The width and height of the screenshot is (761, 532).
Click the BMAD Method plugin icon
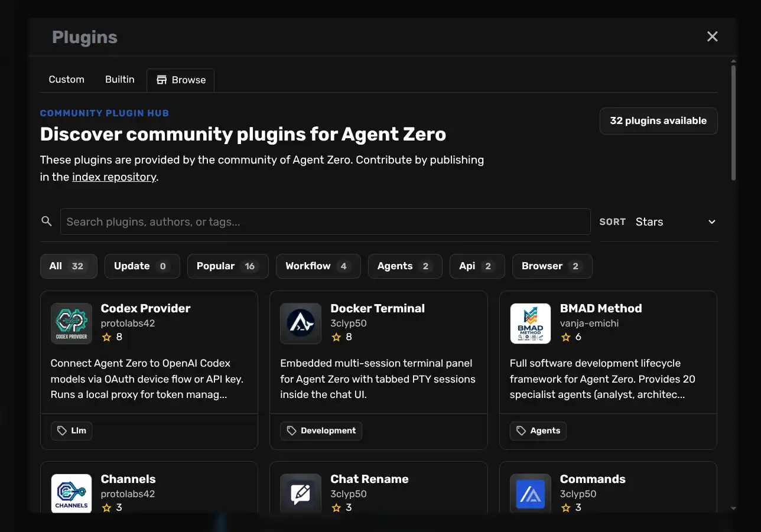pos(530,323)
